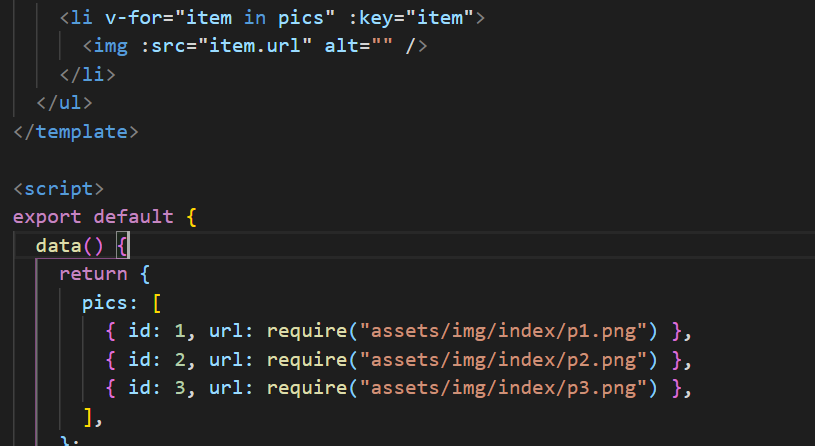Viewport: 815px width, 446px height.
Task: Click the closing square bracket of pics array
Action: tap(88, 416)
